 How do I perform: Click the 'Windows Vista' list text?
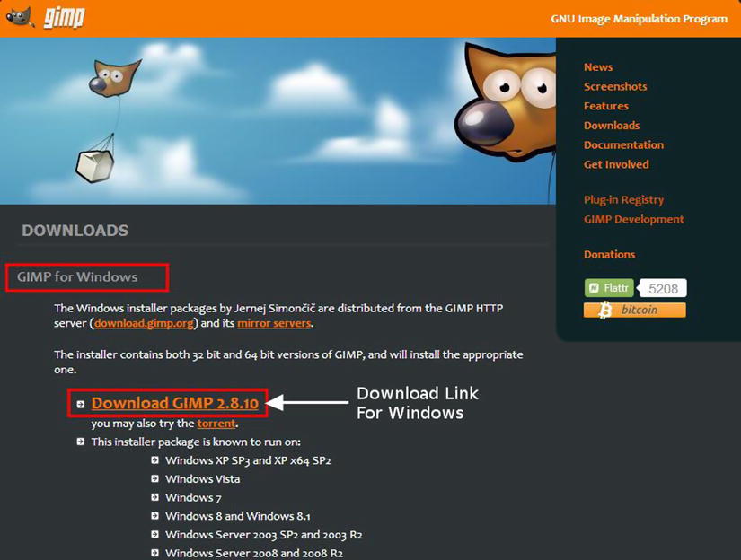202,479
